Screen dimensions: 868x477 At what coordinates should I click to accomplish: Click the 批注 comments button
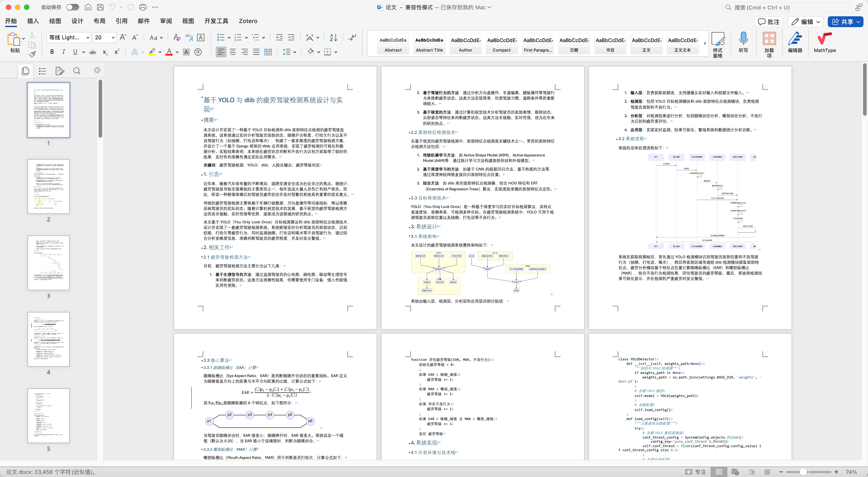tap(769, 21)
